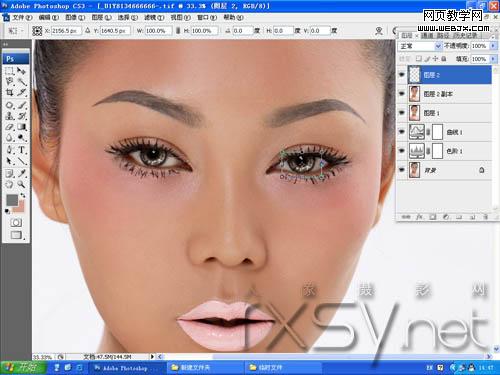Open the 文件 menu
500x375 pixels.
click(22, 17)
